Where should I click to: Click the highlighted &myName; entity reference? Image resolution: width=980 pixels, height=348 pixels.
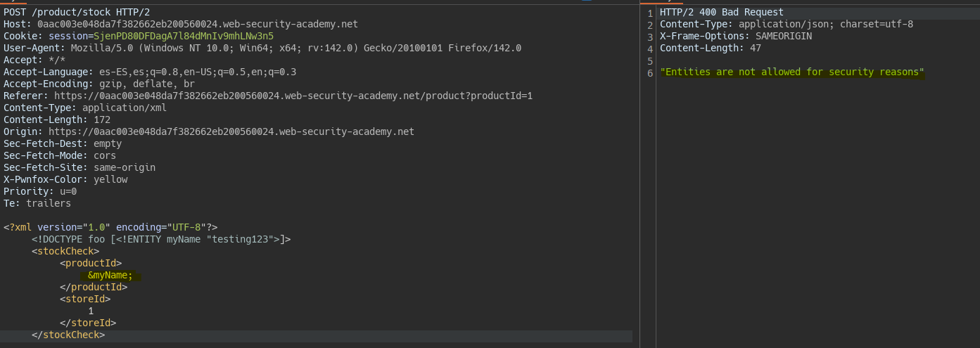pyautogui.click(x=110, y=276)
